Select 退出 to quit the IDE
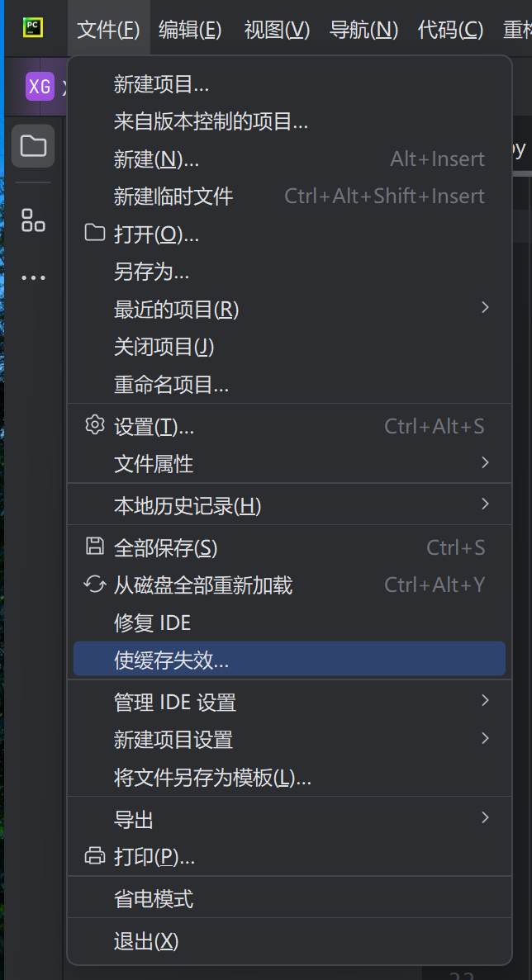The height and width of the screenshot is (980, 532). tap(289, 940)
